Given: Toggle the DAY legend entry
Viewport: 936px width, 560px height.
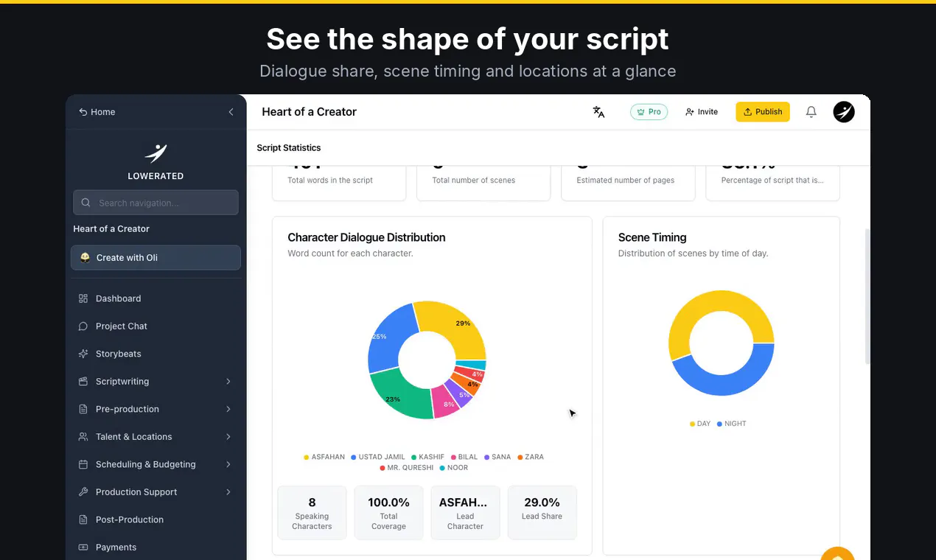Looking at the screenshot, I should (x=700, y=424).
